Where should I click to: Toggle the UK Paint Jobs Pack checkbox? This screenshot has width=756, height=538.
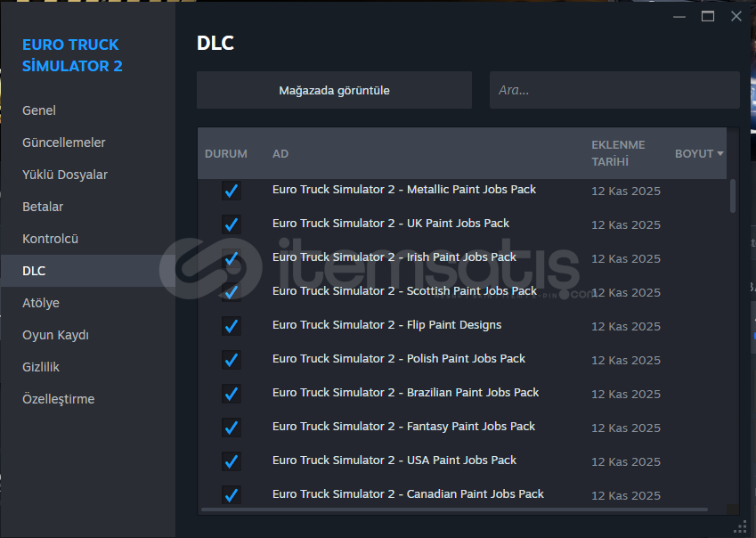(x=232, y=224)
